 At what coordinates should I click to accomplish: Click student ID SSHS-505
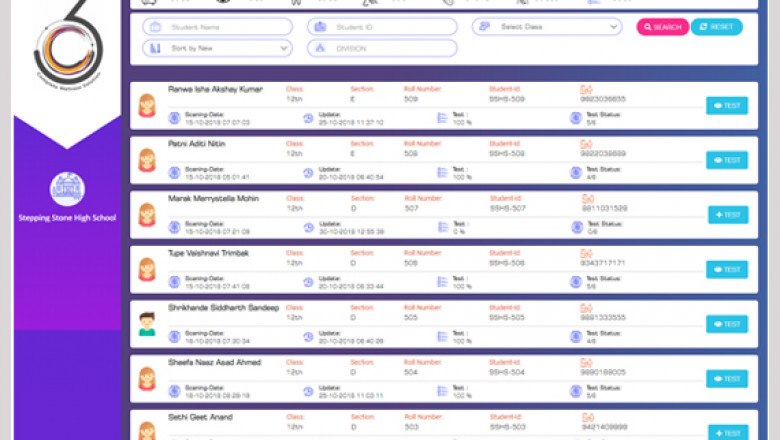pyautogui.click(x=507, y=318)
